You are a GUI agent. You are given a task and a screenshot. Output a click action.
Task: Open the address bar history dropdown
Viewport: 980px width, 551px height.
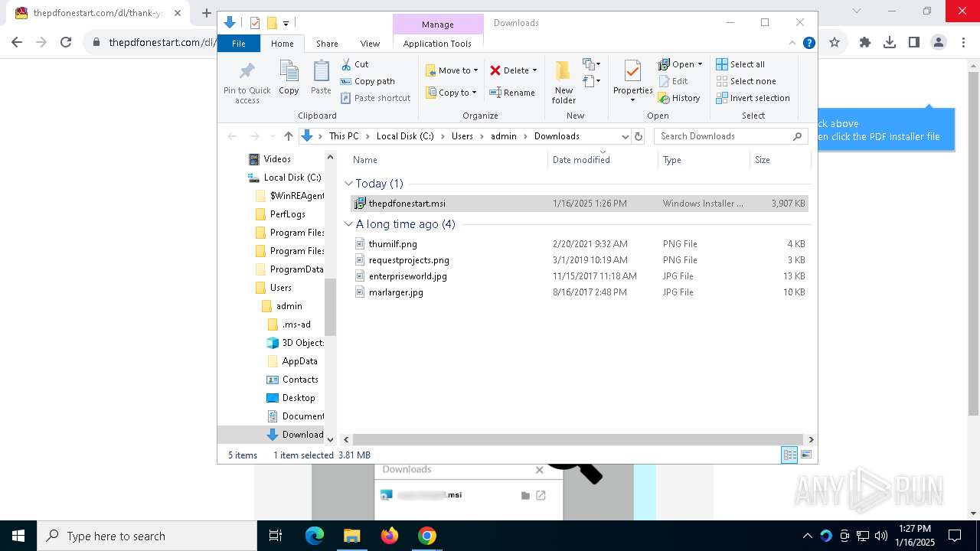point(625,136)
